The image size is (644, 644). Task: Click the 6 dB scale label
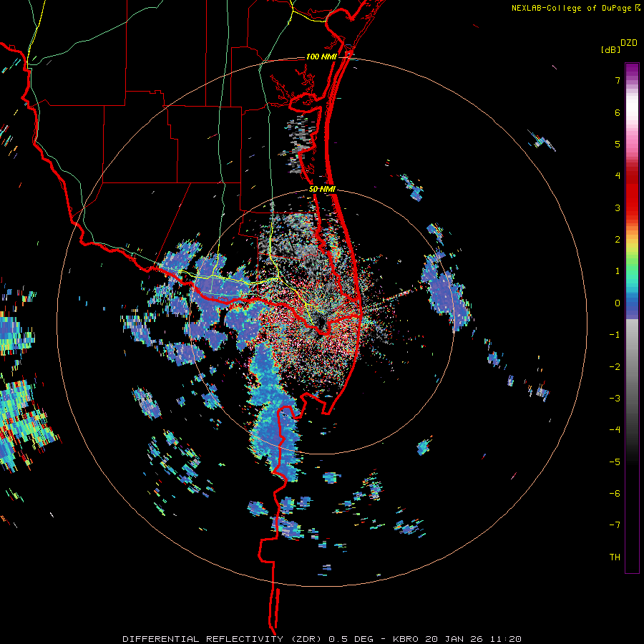[x=618, y=112]
